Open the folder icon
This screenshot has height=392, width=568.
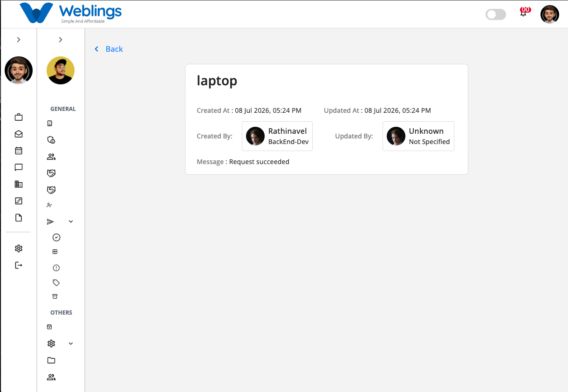pos(51,360)
